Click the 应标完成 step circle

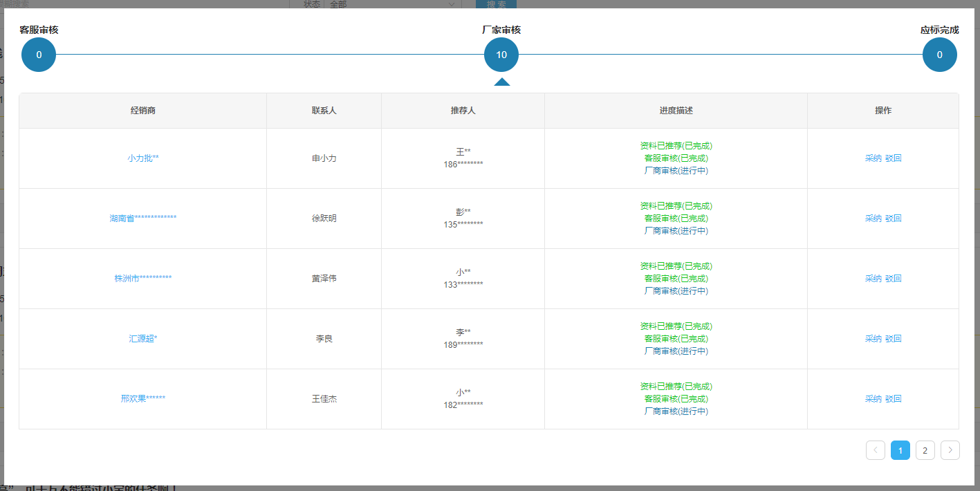[x=939, y=55]
